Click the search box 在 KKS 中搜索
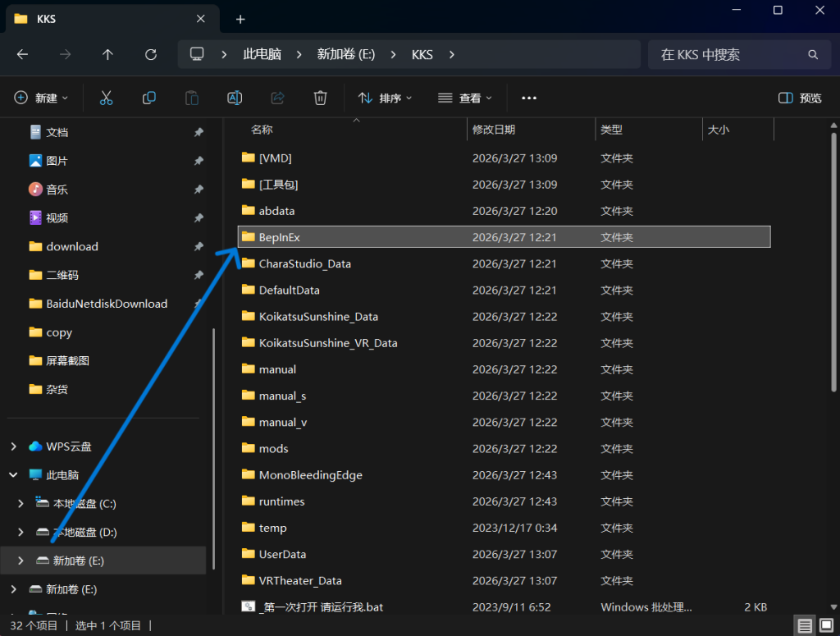Viewport: 840px width, 636px height. point(741,54)
